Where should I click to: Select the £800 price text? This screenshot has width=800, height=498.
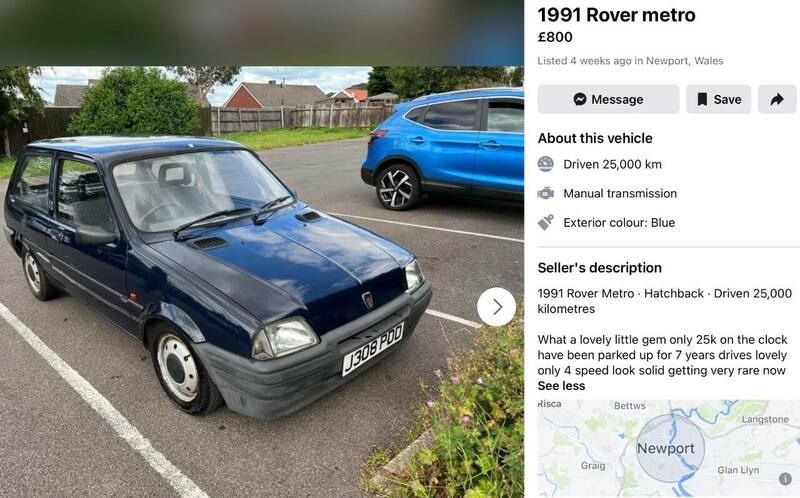555,37
